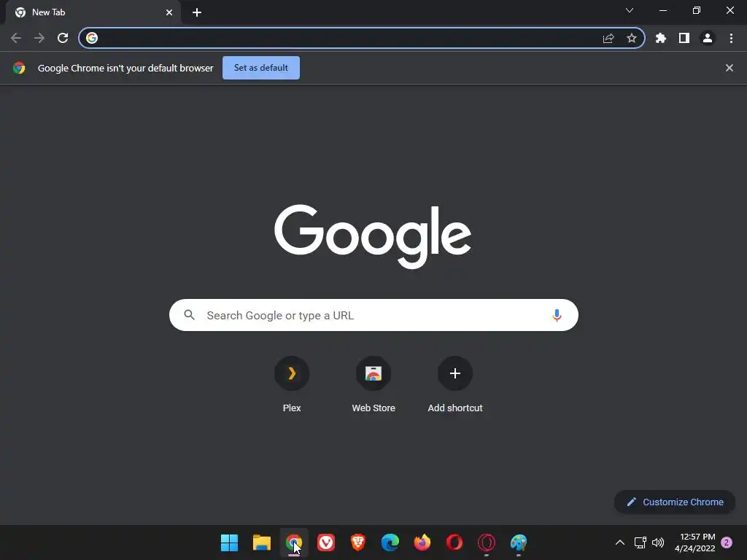Screen dimensions: 747x560
Task: Click the Google logo
Action: click(x=373, y=237)
